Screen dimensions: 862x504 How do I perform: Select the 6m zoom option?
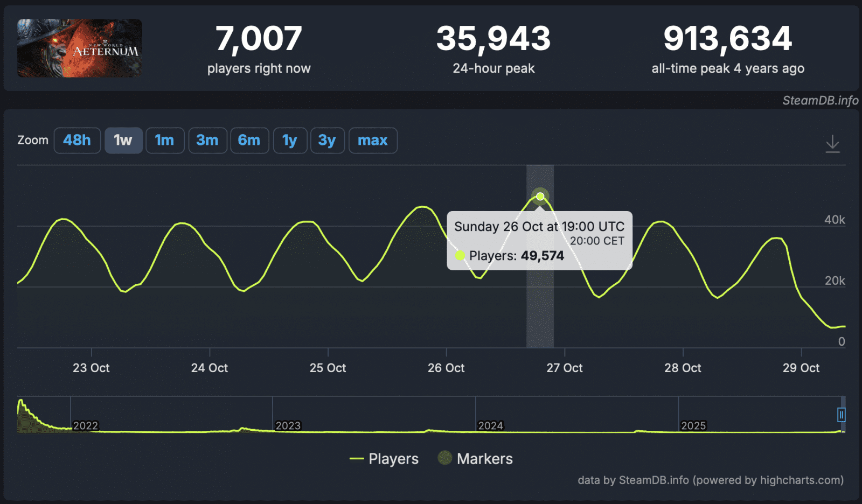coord(249,140)
